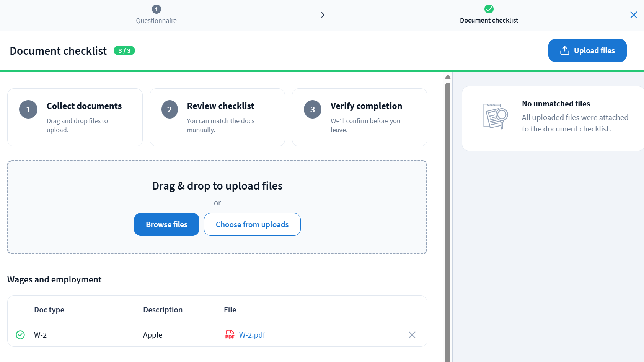
Task: Close the document checklist dialog
Action: 633,15
